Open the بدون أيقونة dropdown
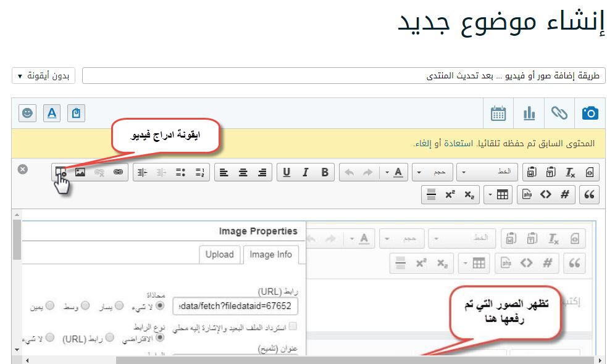The height and width of the screenshot is (364, 607). click(43, 76)
